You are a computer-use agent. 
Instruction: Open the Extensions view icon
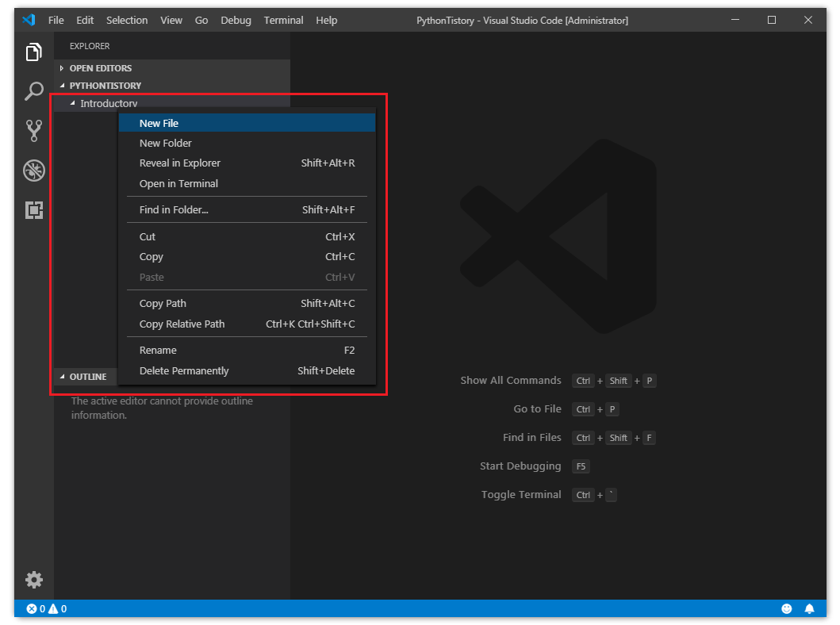coord(34,210)
